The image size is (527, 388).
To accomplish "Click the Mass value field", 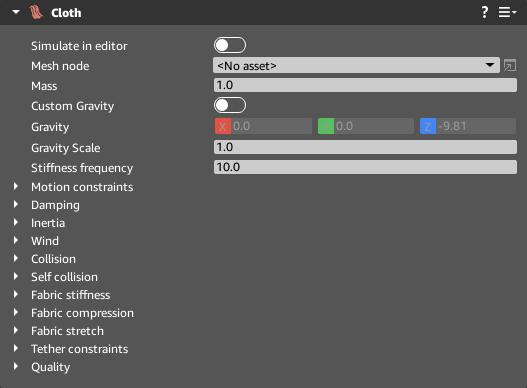I will (365, 85).
